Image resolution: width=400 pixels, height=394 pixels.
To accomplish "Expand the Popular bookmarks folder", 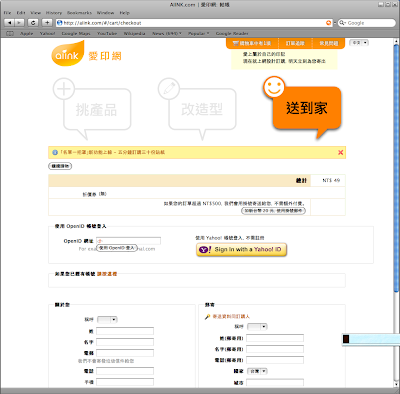I will coord(199,33).
